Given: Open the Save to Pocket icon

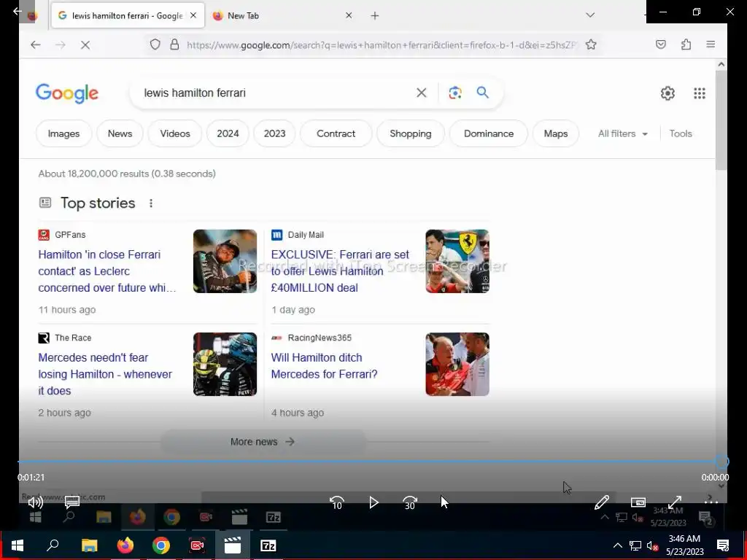Looking at the screenshot, I should click(x=661, y=44).
